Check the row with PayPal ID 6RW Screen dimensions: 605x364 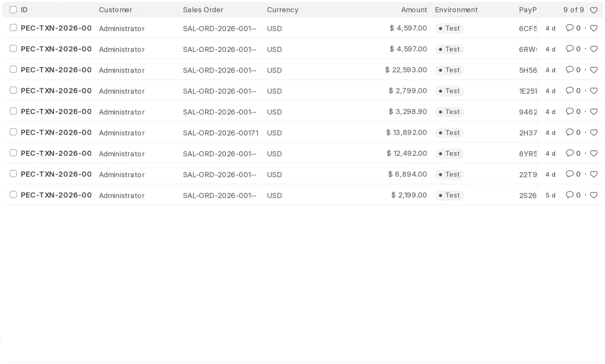pyautogui.click(x=13, y=48)
